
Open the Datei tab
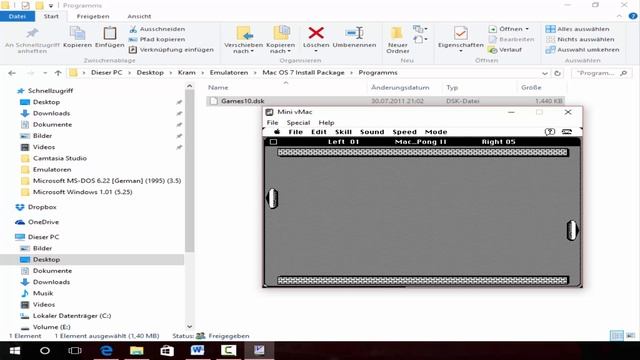pos(17,16)
